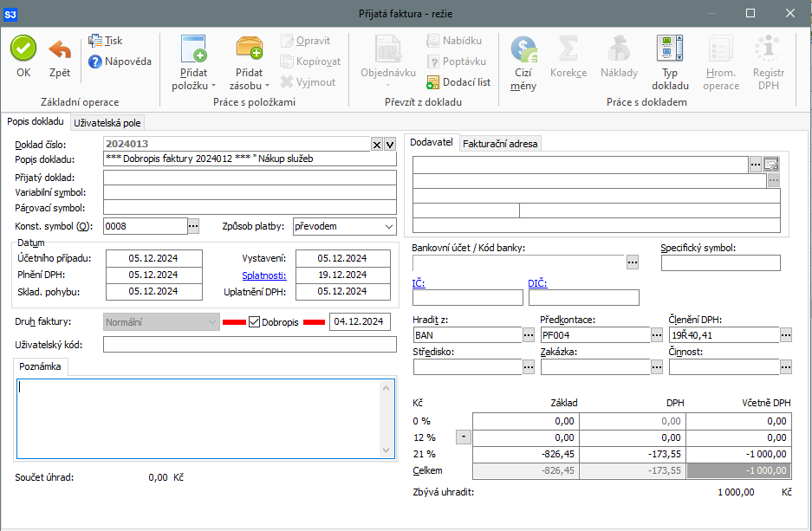Click the 21 % Základ amount cell
This screenshot has height=531, width=812.
526,455
